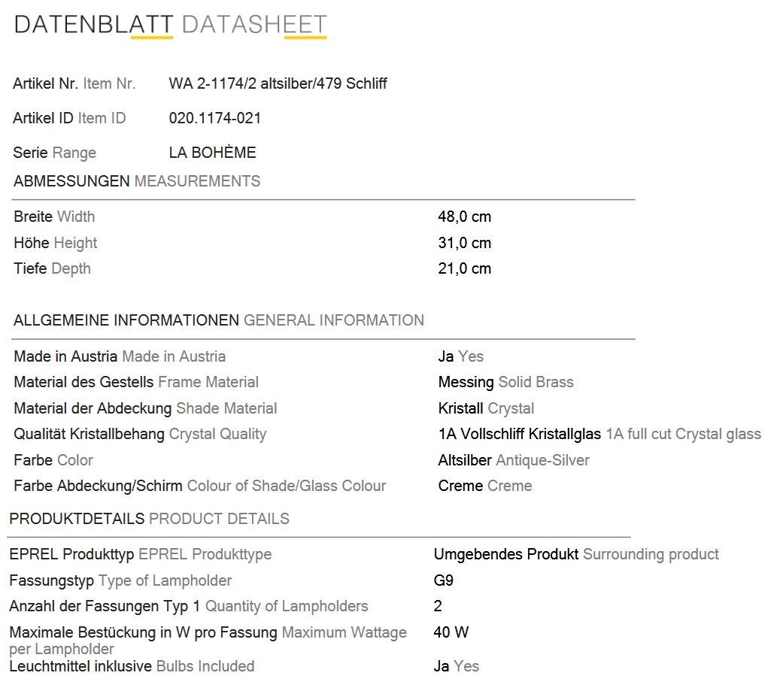The width and height of the screenshot is (780, 700).
Task: Click the Creme shade colour value
Action: point(485,486)
